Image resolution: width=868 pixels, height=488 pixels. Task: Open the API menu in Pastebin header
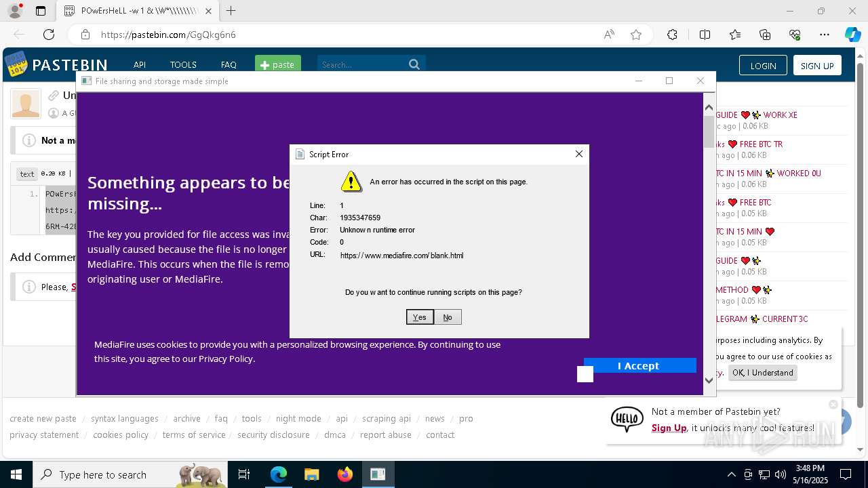140,65
